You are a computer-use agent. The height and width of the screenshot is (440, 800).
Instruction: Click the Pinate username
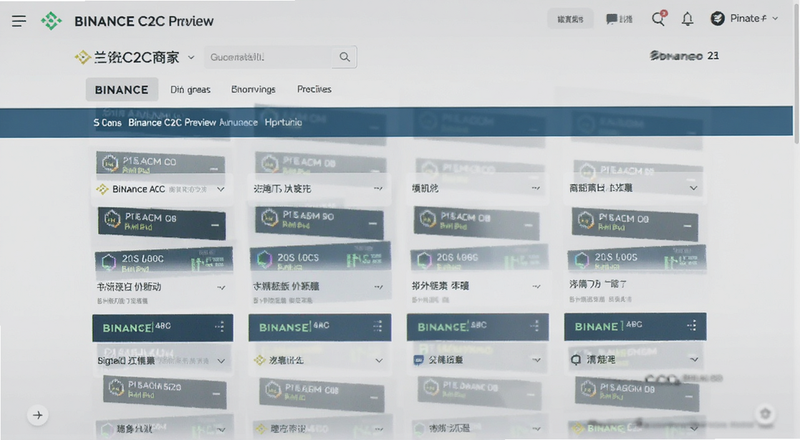[x=748, y=18]
